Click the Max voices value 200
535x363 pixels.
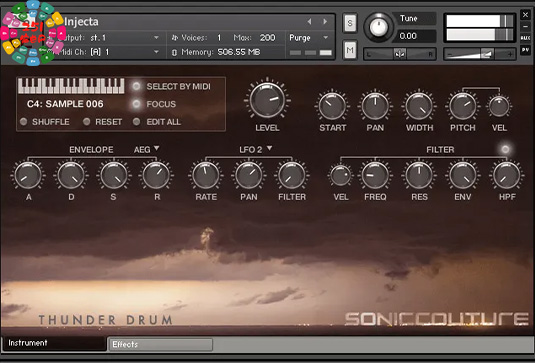pyautogui.click(x=267, y=38)
